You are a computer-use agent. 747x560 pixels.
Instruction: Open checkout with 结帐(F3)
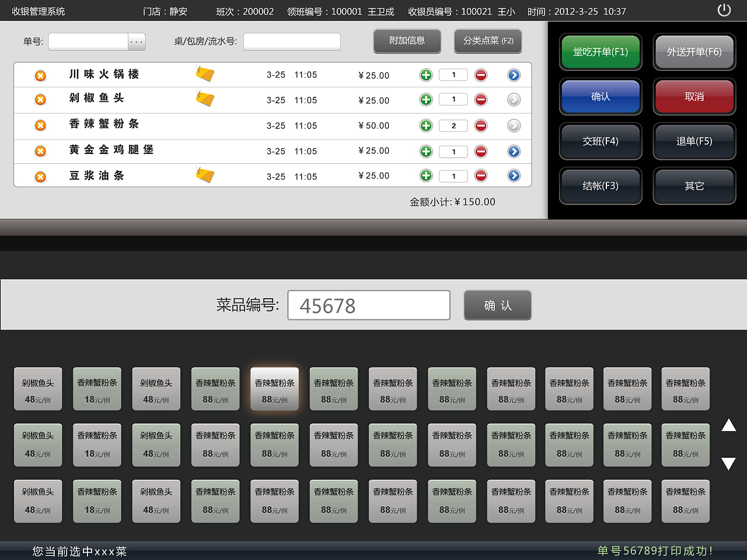click(x=601, y=186)
